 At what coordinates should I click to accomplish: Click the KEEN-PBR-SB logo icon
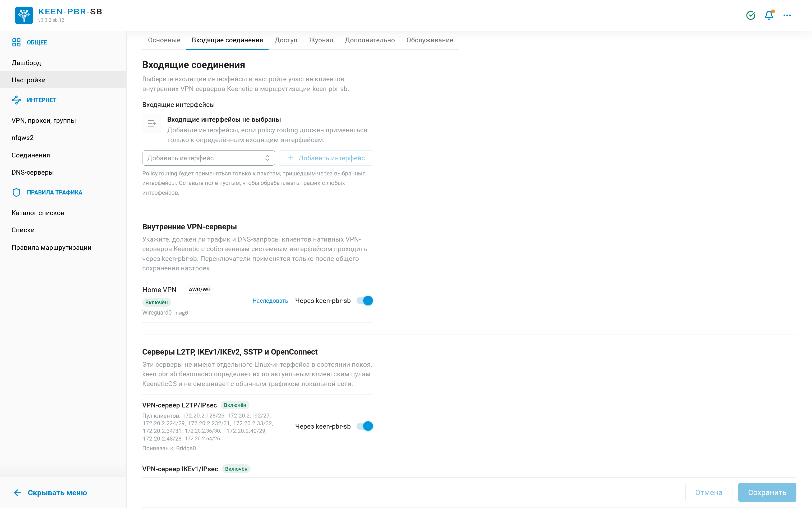[x=24, y=15]
